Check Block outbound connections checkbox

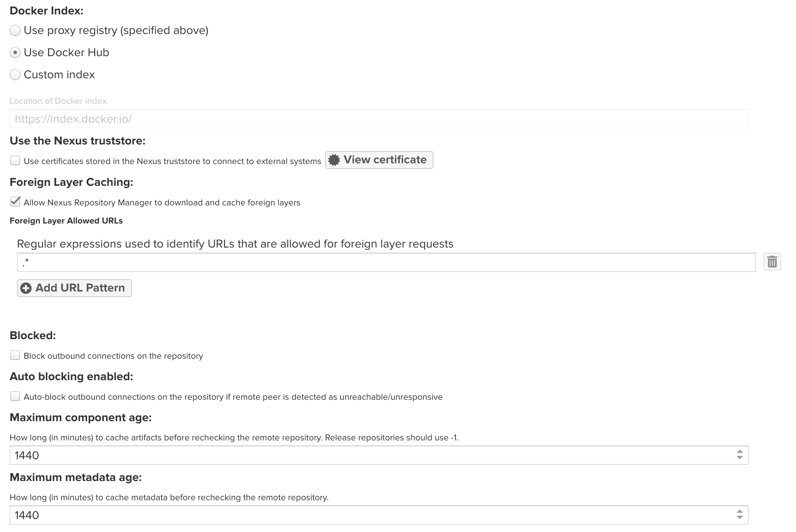point(15,355)
